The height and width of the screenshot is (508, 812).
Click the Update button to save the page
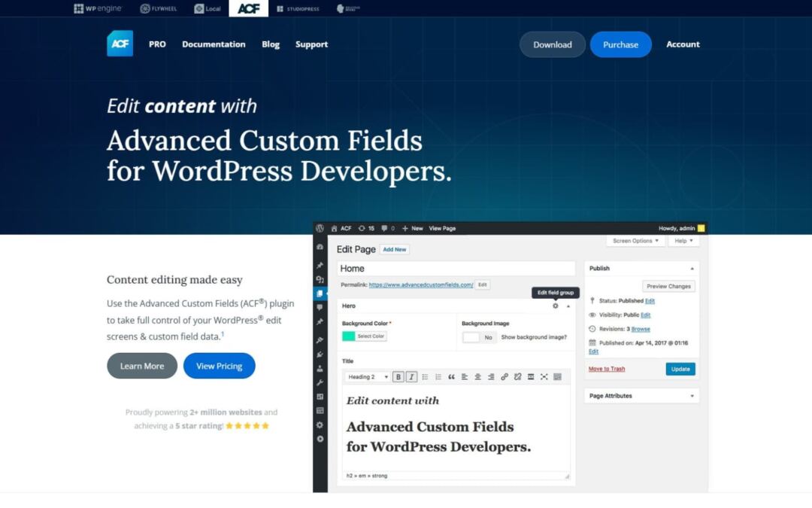tap(680, 369)
